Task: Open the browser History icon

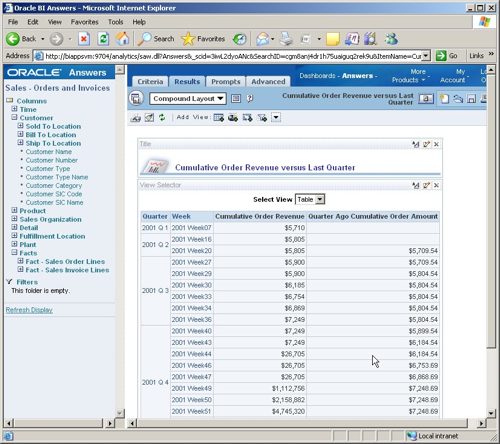Action: (239, 39)
